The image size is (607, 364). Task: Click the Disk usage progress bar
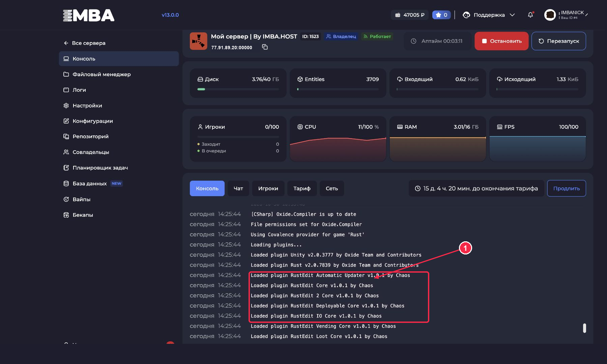(x=238, y=89)
